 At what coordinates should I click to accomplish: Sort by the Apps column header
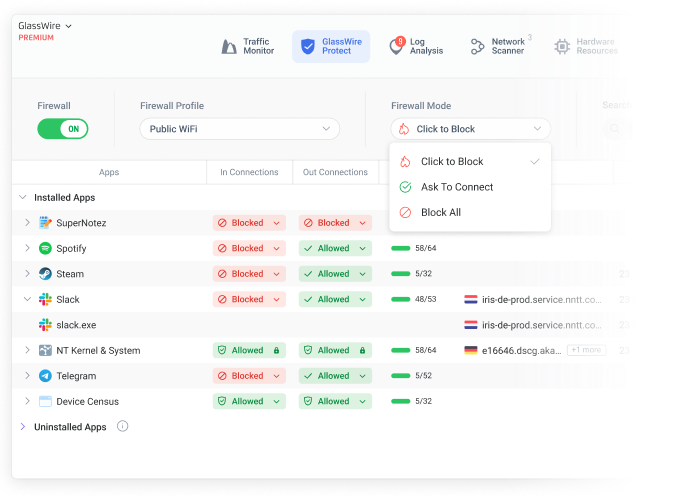tap(109, 172)
